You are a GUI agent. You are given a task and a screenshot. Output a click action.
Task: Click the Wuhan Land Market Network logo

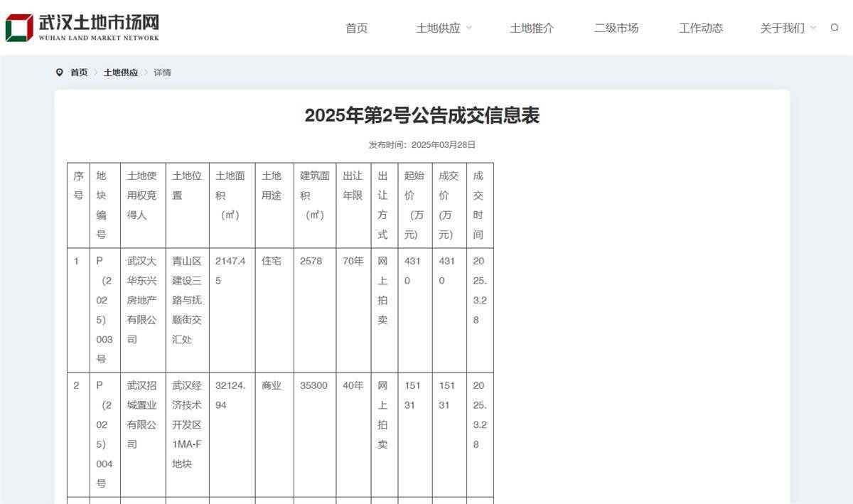tap(82, 27)
